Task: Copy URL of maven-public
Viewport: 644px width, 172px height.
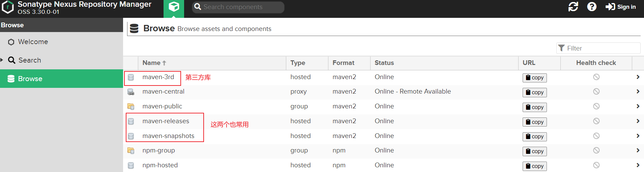Action: (534, 107)
